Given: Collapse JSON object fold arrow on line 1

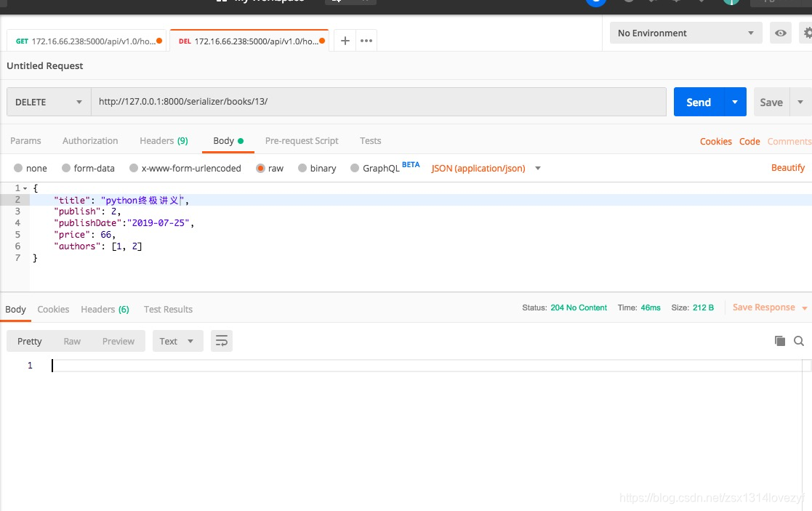Looking at the screenshot, I should click(x=25, y=188).
